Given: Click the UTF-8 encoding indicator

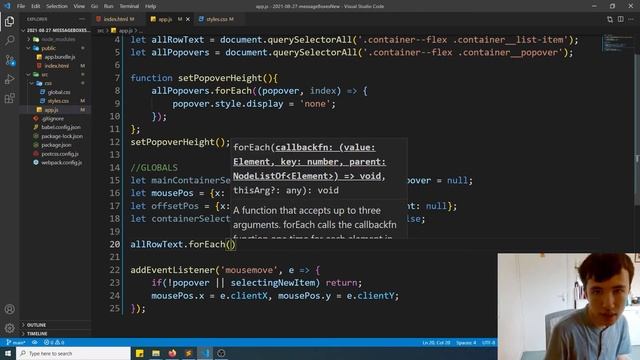Looking at the screenshot, I should pos(488,342).
